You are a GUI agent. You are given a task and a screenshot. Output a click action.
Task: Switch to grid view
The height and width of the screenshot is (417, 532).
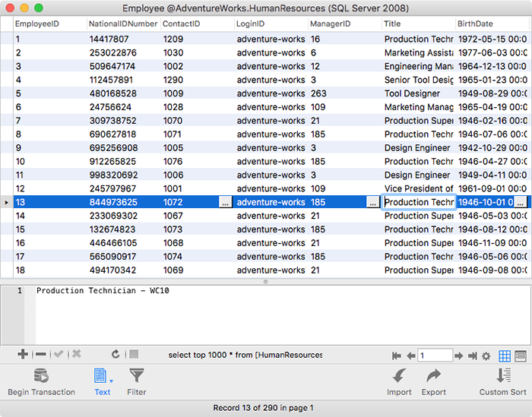tap(505, 356)
